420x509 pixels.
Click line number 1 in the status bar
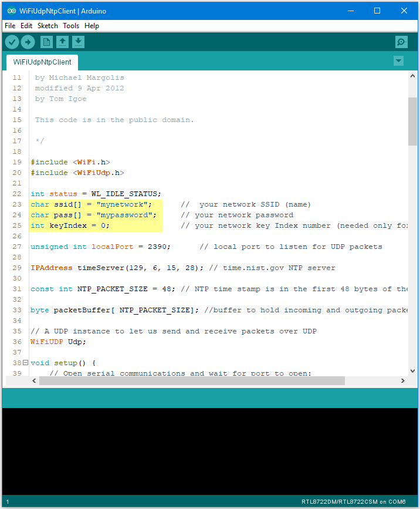pos(8,502)
